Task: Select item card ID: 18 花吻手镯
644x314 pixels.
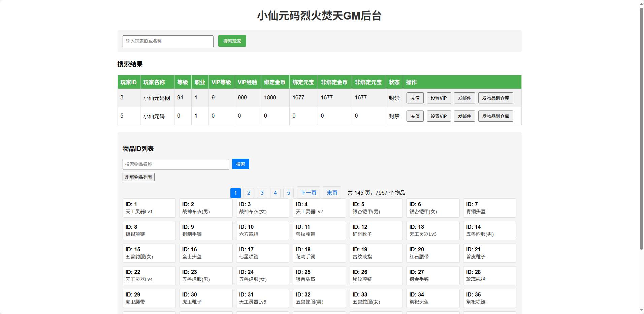Action: [x=319, y=253]
